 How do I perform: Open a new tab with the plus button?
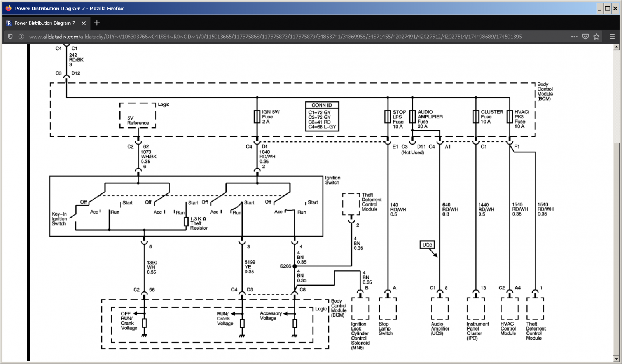[x=97, y=23]
